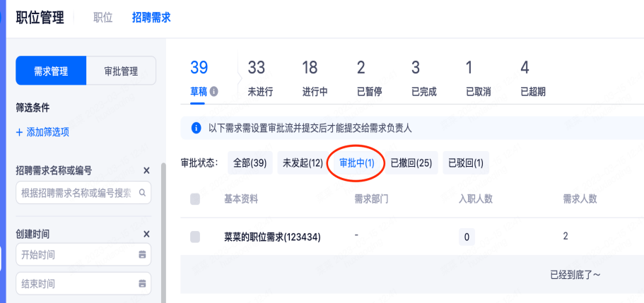Image resolution: width=644 pixels, height=303 pixels.
Task: Open the calendar icon for 结束时间
Action: point(142,284)
